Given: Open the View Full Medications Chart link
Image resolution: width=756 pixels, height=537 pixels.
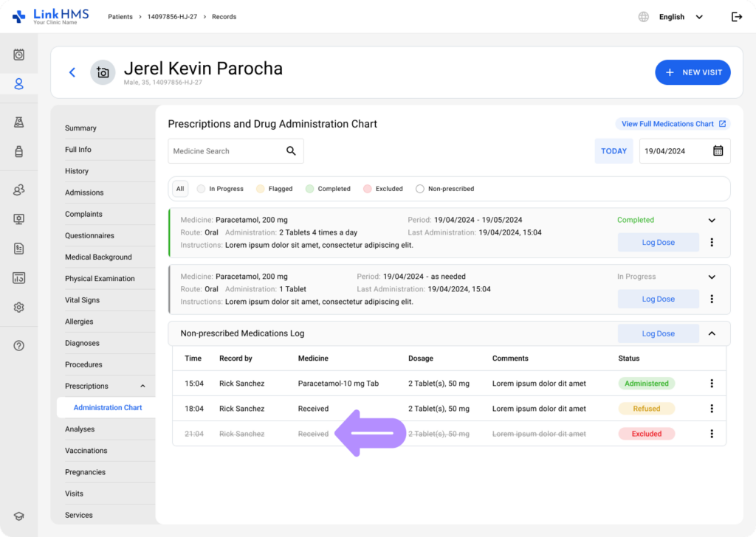Looking at the screenshot, I should coord(673,124).
